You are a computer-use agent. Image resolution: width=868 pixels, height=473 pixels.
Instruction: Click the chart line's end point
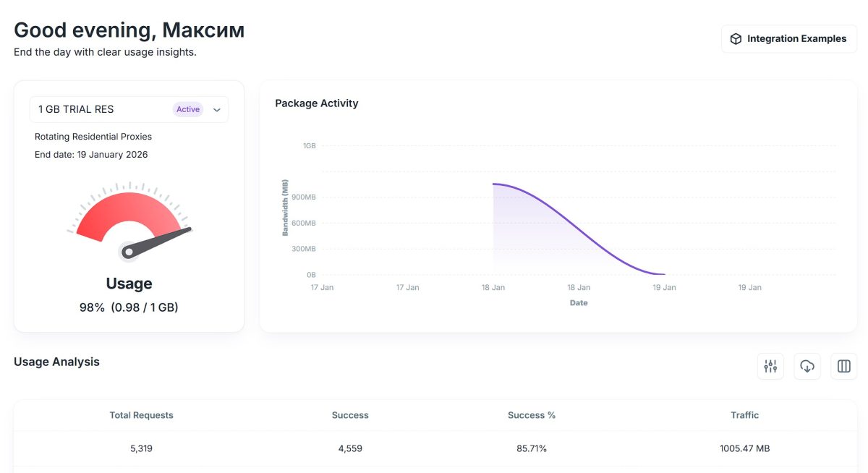coord(663,274)
